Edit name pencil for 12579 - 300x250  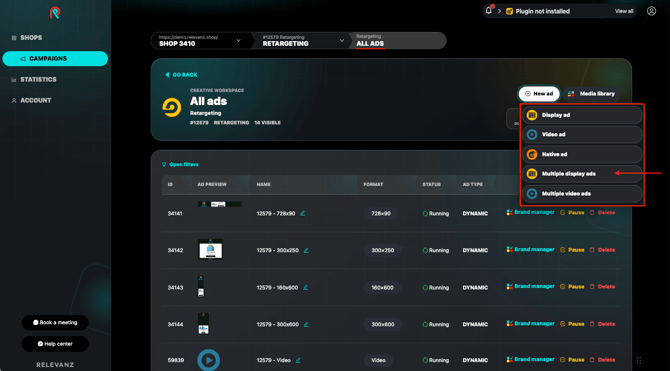(x=306, y=250)
